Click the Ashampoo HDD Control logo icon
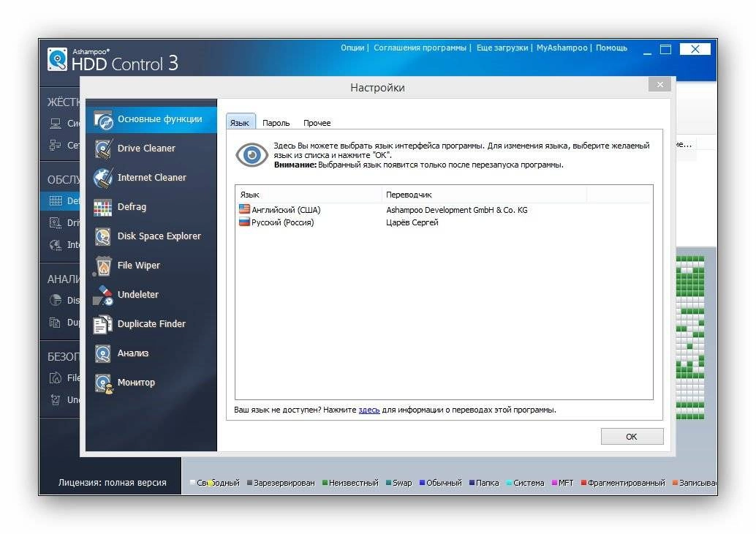The width and height of the screenshot is (756, 534). click(x=57, y=59)
